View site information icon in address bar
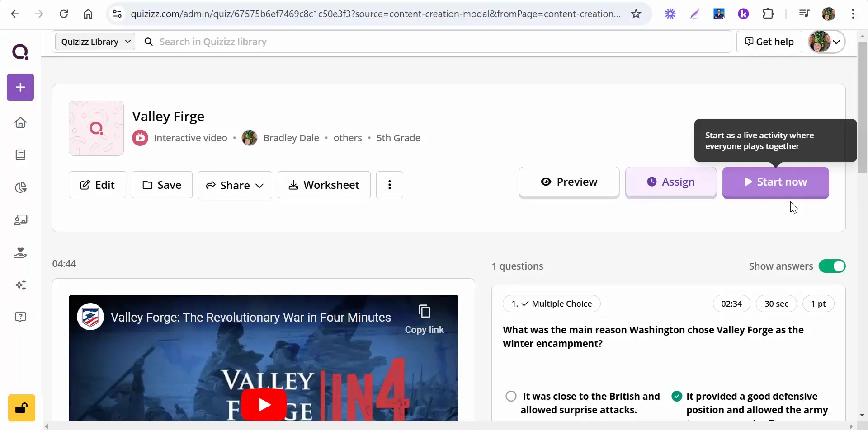This screenshot has width=868, height=430. coord(118,14)
